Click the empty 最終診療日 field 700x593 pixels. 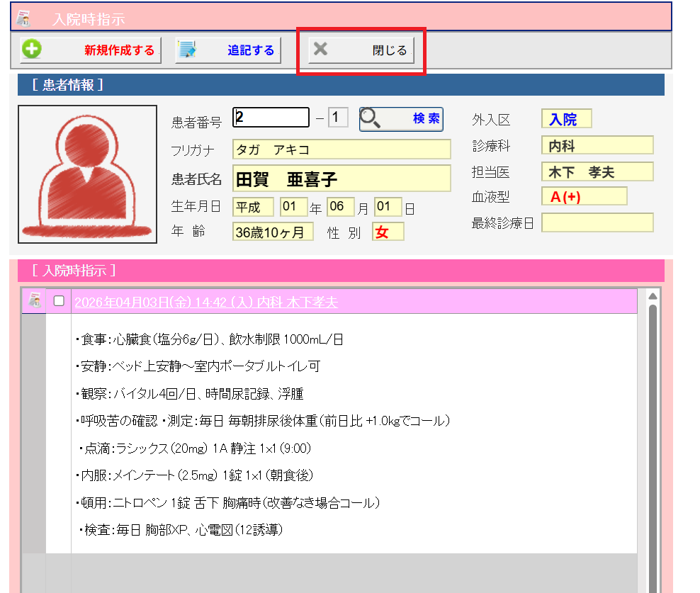pyautogui.click(x=597, y=222)
